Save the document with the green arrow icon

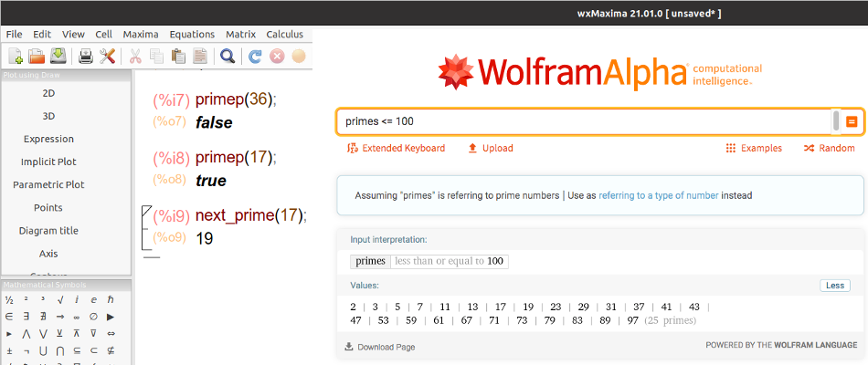[x=58, y=56]
